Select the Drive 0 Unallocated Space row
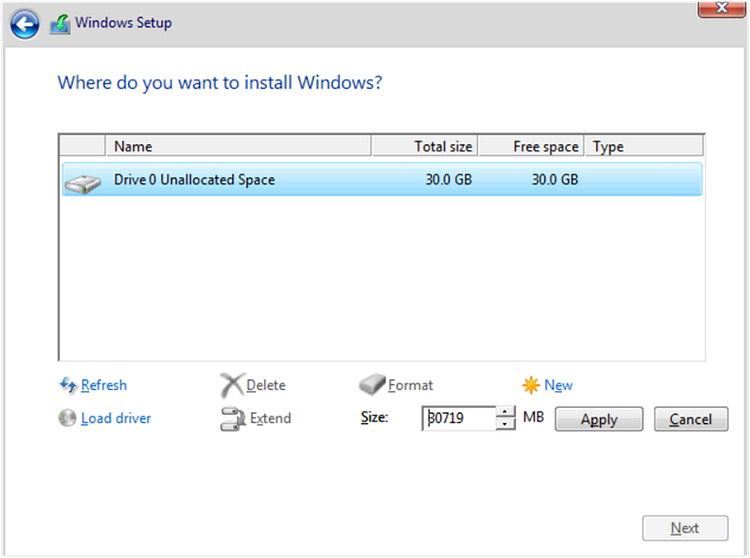The image size is (750, 558). (382, 179)
